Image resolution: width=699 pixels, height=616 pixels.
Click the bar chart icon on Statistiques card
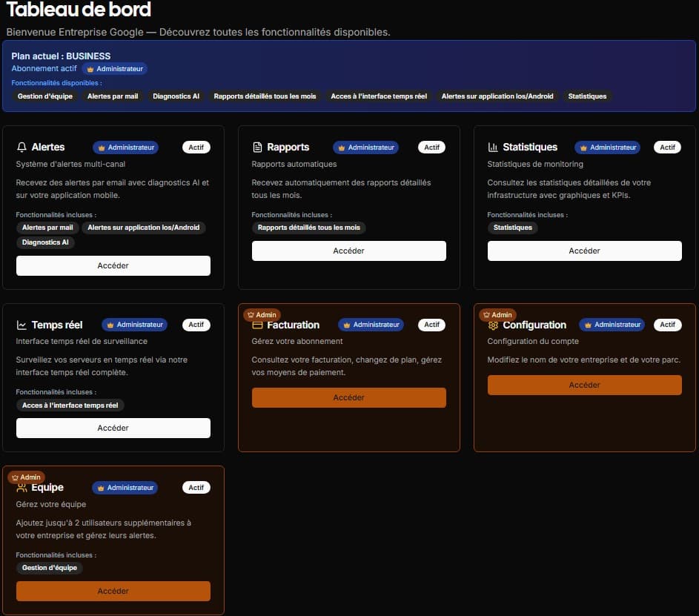494,147
